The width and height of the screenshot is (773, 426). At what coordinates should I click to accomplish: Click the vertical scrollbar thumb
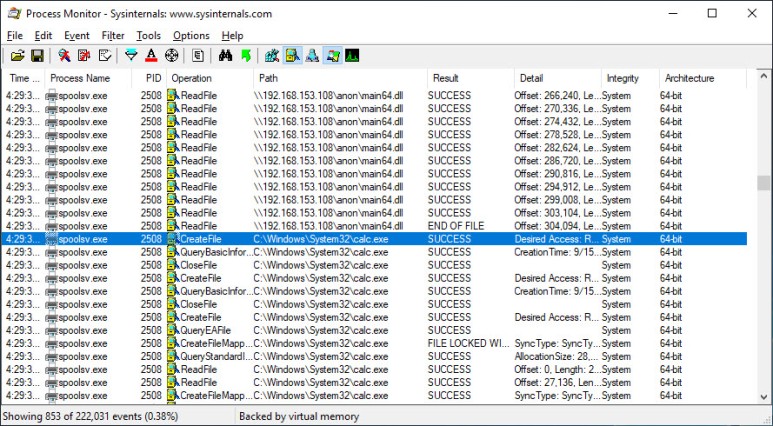[x=764, y=183]
